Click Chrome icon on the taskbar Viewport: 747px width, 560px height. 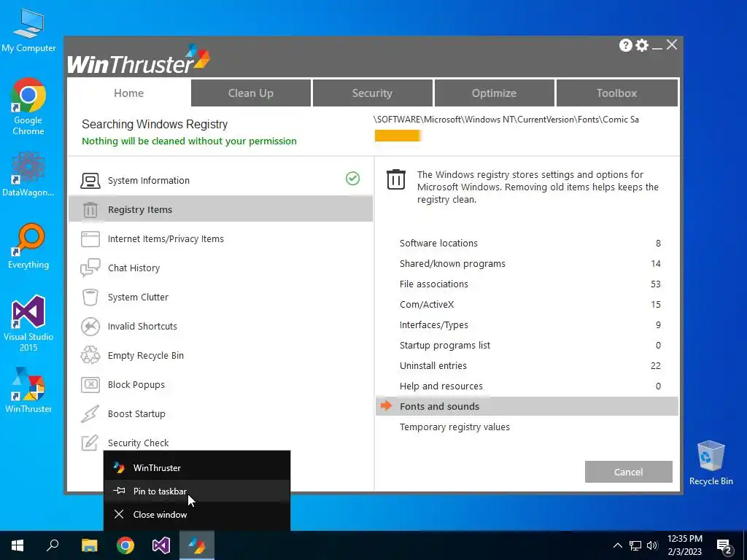click(x=125, y=545)
